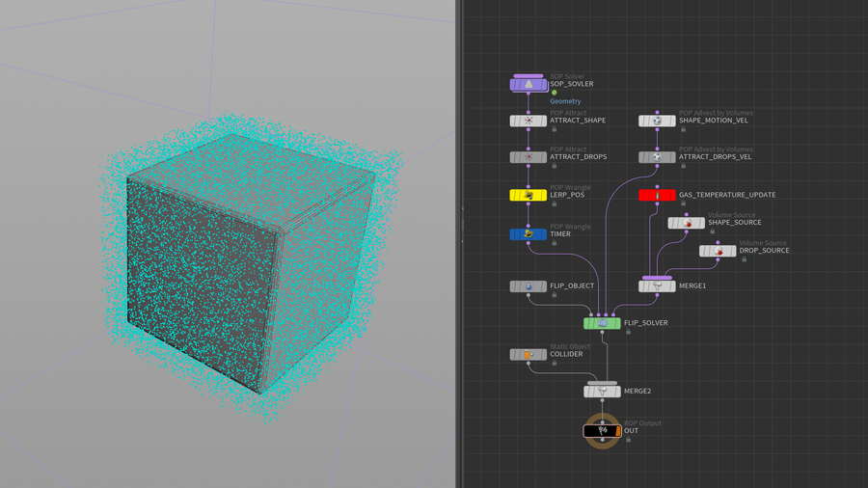
Task: Select the SHAPE_MOTION_VEL advect node icon
Action: coord(657,122)
